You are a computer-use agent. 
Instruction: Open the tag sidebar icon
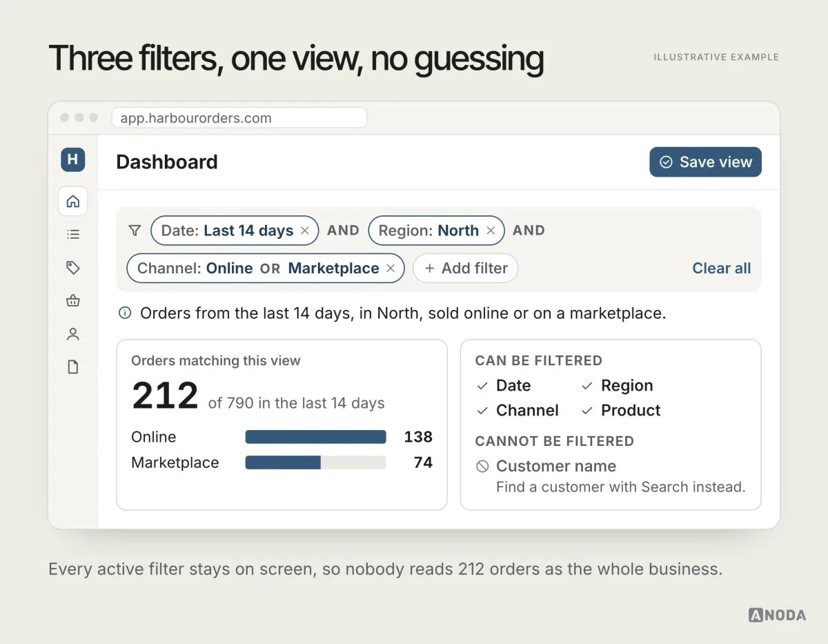(x=72, y=268)
